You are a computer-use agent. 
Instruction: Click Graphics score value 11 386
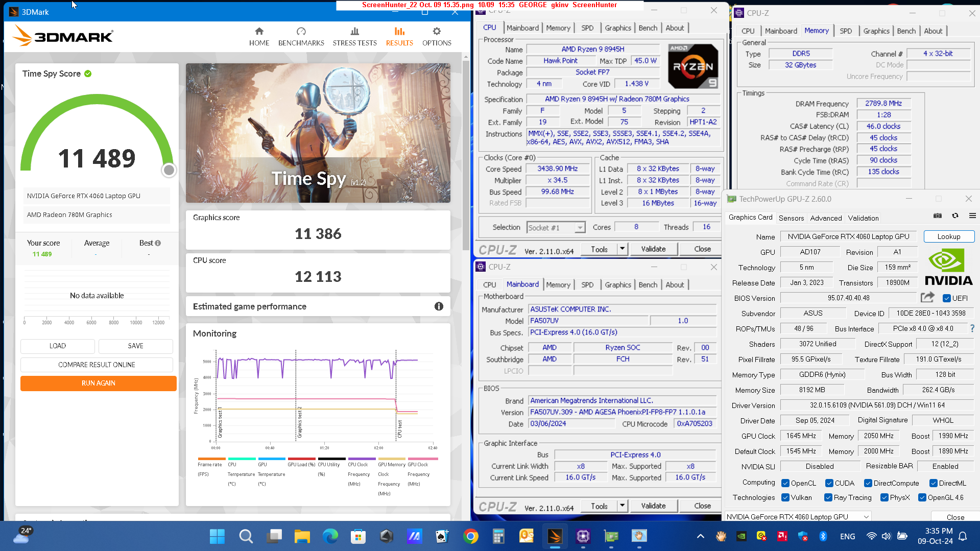[318, 234]
